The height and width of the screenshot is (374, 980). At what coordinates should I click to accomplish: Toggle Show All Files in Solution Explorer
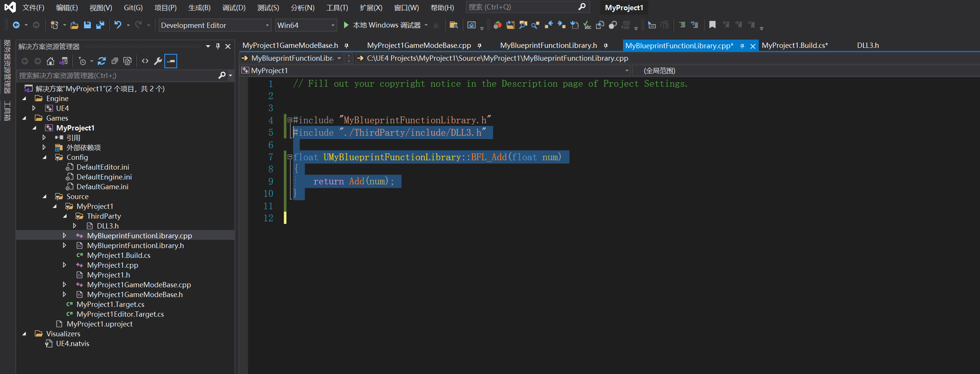(x=127, y=61)
